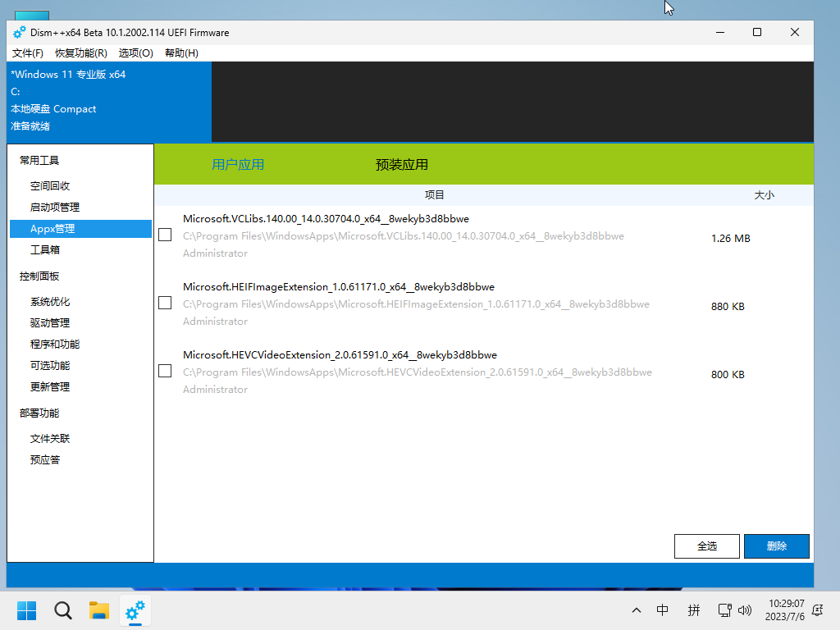Open File Explorer from taskbar
The image size is (840, 630).
click(x=99, y=610)
